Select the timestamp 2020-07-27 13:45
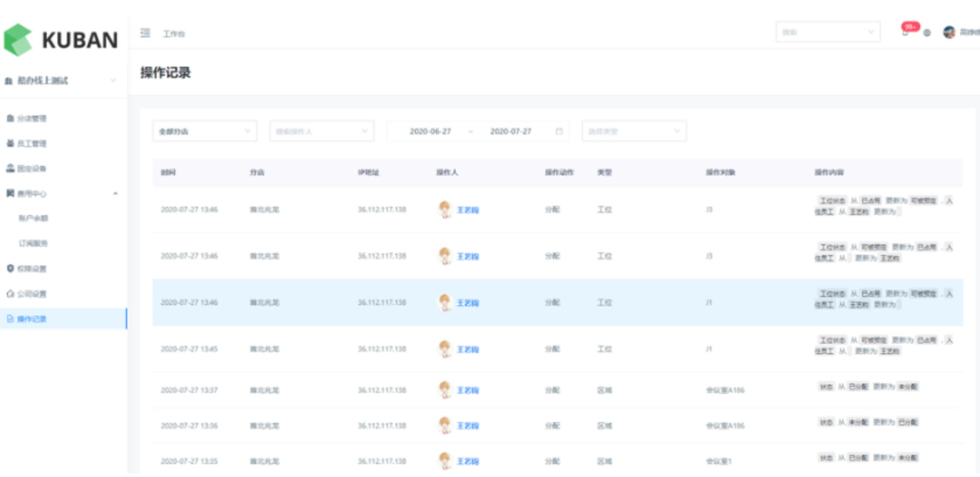 [189, 349]
